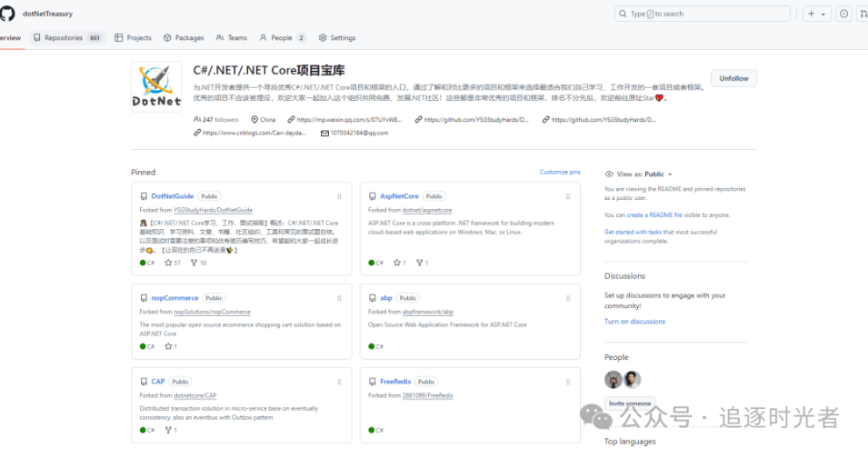
Task: Click the search magnifier icon
Action: tap(623, 14)
